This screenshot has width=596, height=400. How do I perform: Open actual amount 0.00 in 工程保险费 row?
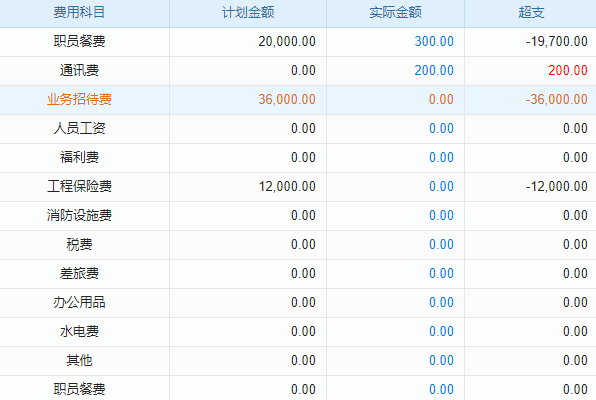tap(441, 186)
